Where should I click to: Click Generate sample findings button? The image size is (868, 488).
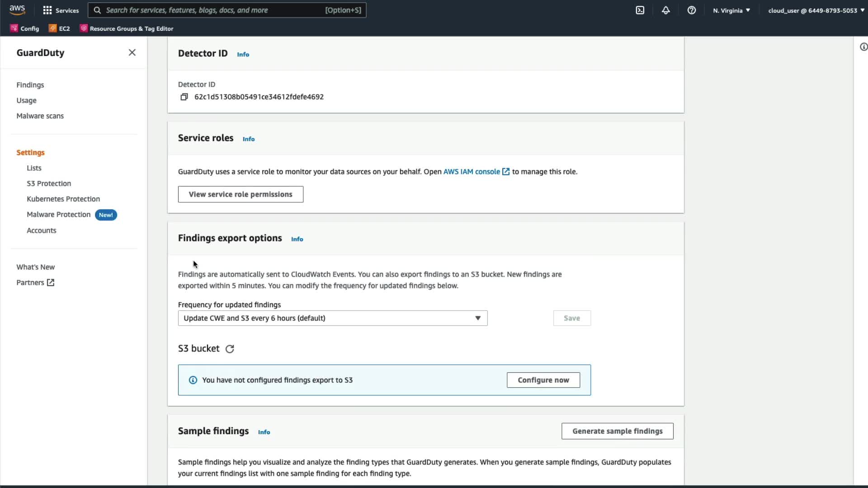point(617,431)
